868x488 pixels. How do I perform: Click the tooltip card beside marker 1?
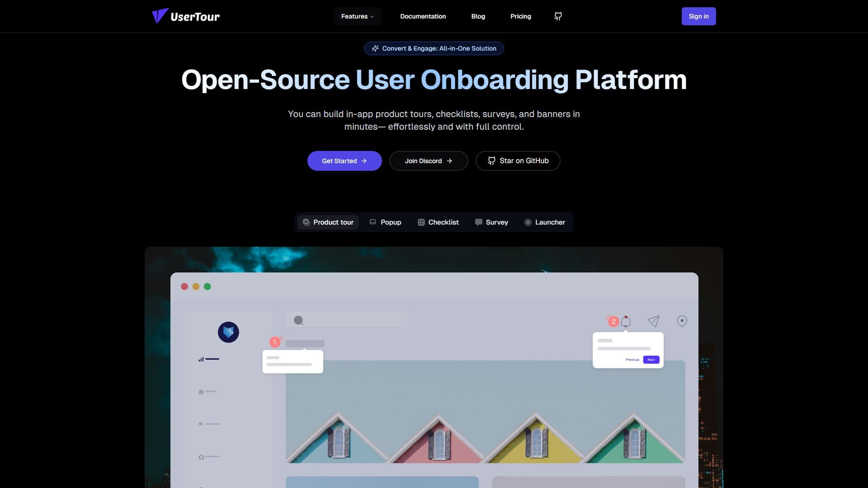(x=292, y=361)
